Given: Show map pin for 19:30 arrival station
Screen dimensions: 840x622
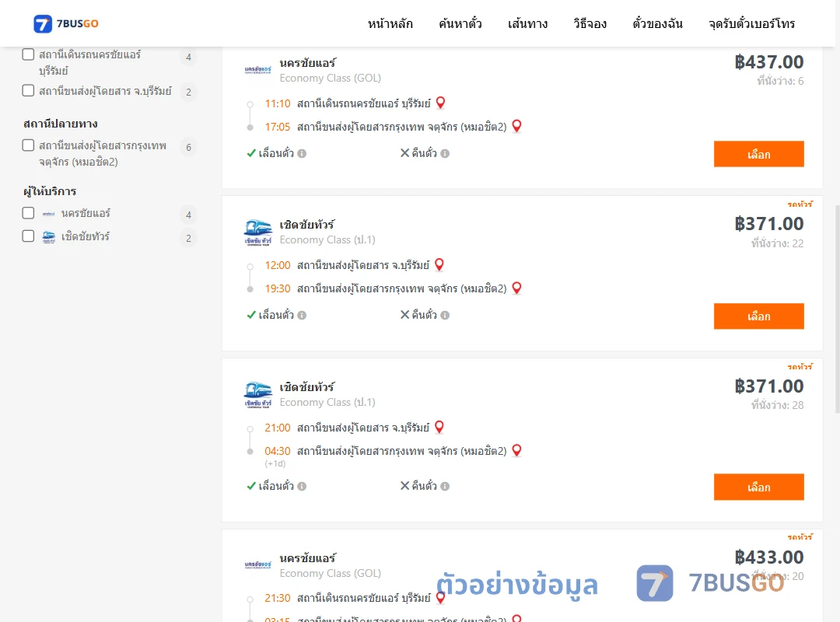Looking at the screenshot, I should 516,288.
